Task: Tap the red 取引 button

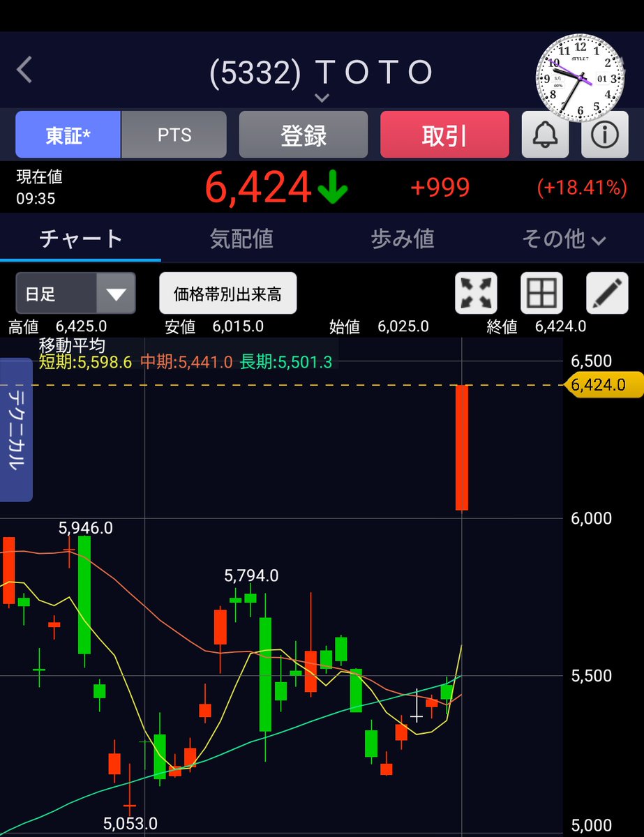Action: tap(444, 135)
